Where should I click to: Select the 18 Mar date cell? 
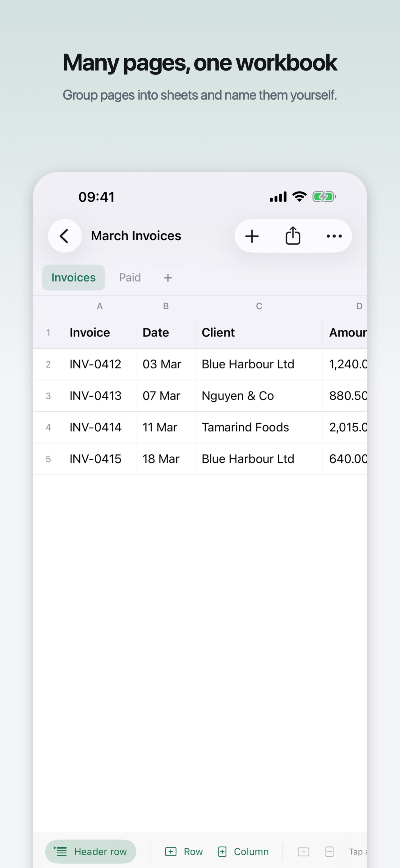(x=166, y=459)
